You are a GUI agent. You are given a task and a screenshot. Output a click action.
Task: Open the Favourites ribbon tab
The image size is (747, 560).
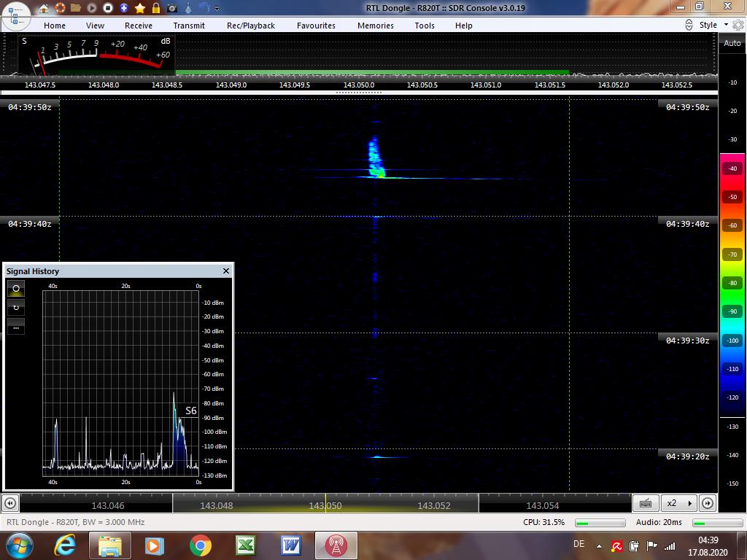pyautogui.click(x=316, y=26)
